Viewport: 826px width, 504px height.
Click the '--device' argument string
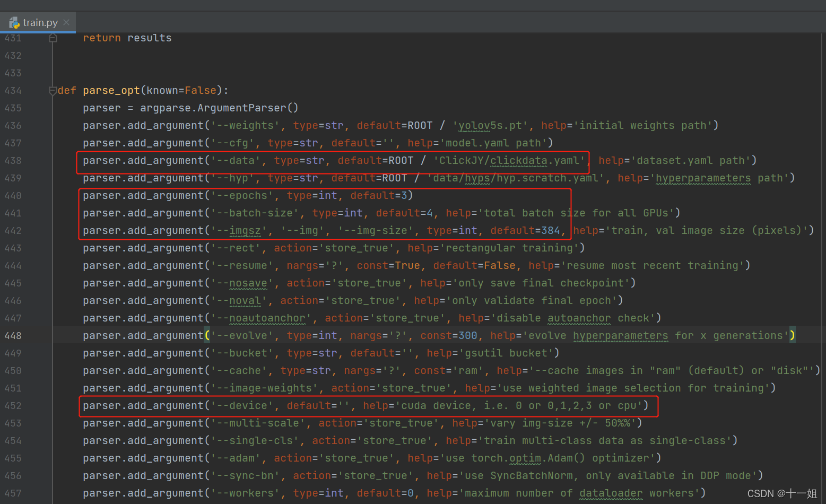pyautogui.click(x=242, y=406)
